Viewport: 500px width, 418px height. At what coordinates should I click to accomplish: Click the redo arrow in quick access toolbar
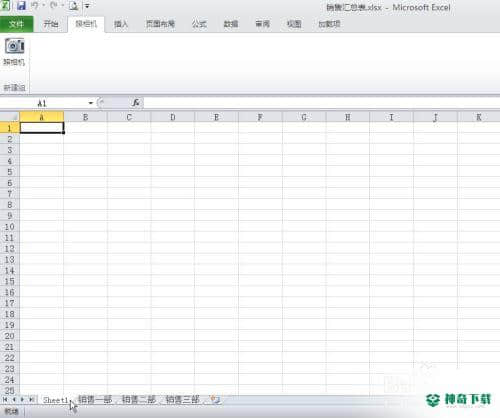pos(54,5)
